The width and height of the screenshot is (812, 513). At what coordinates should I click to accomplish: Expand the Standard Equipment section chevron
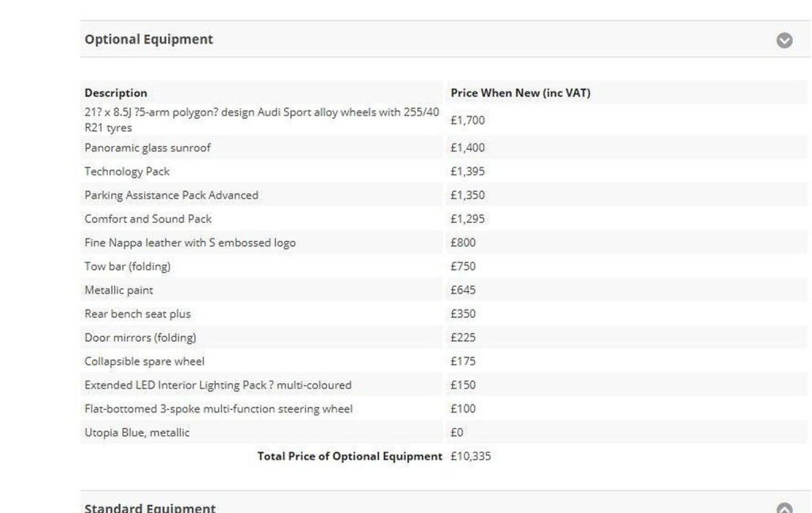784,507
